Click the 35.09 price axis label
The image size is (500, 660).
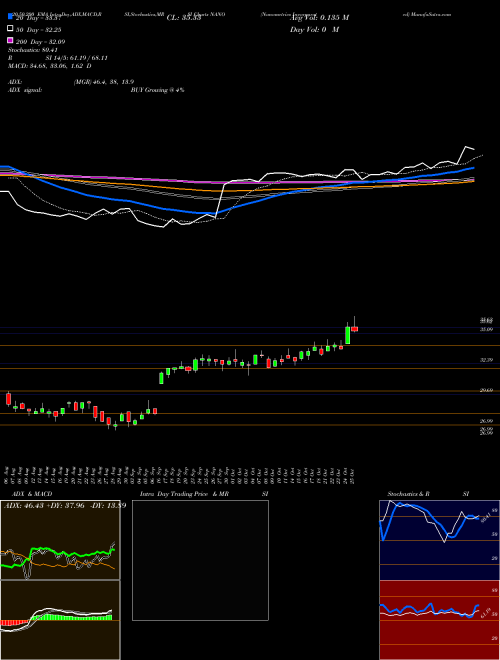coord(486,329)
